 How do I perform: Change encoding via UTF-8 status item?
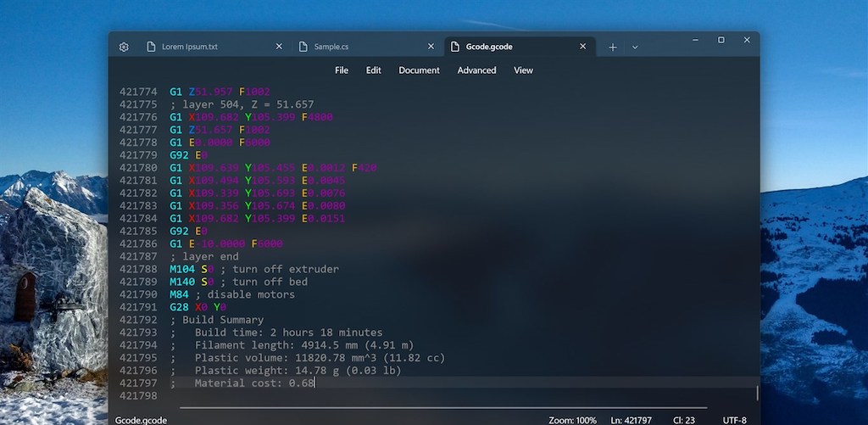[734, 420]
